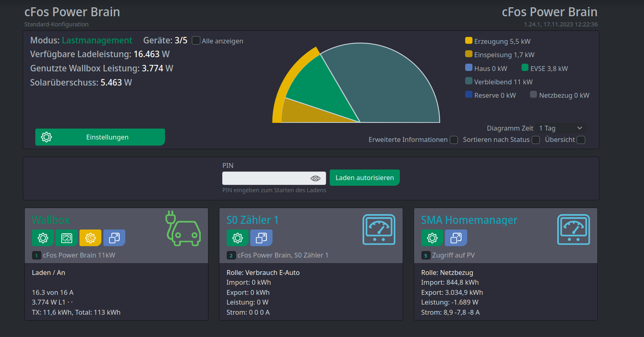Click the S0 Zähler 1 meter gauge icon
Screen dimensions: 644x337
click(x=379, y=230)
